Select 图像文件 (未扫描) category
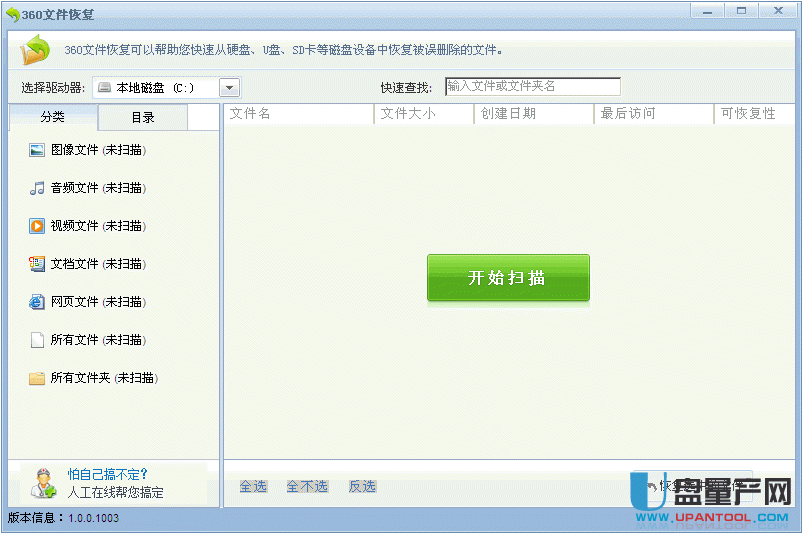Screen dimensions: 804x534 click(x=98, y=150)
